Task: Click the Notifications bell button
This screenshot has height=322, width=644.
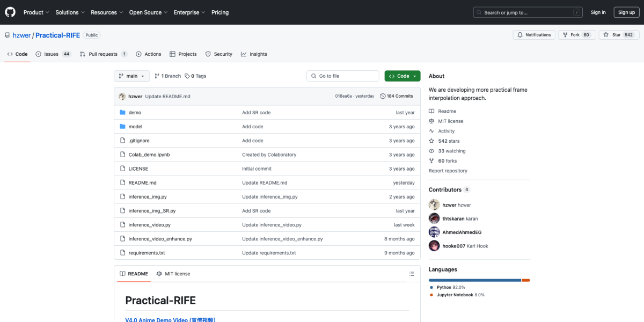Action: click(x=533, y=35)
